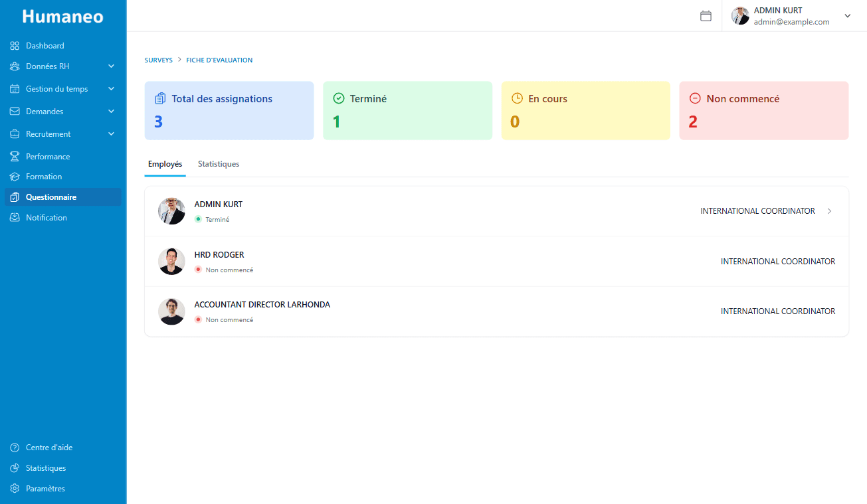This screenshot has height=504, width=867.
Task: Click the Dashboard grid icon in sidebar
Action: click(15, 46)
